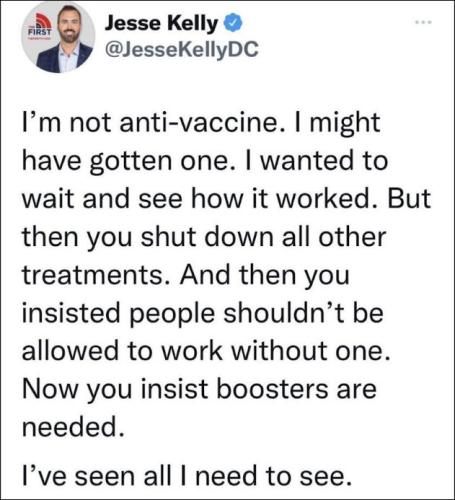Viewport: 455px width, 500px height.
Task: Click the line "then you shut down all other"
Action: tap(204, 237)
